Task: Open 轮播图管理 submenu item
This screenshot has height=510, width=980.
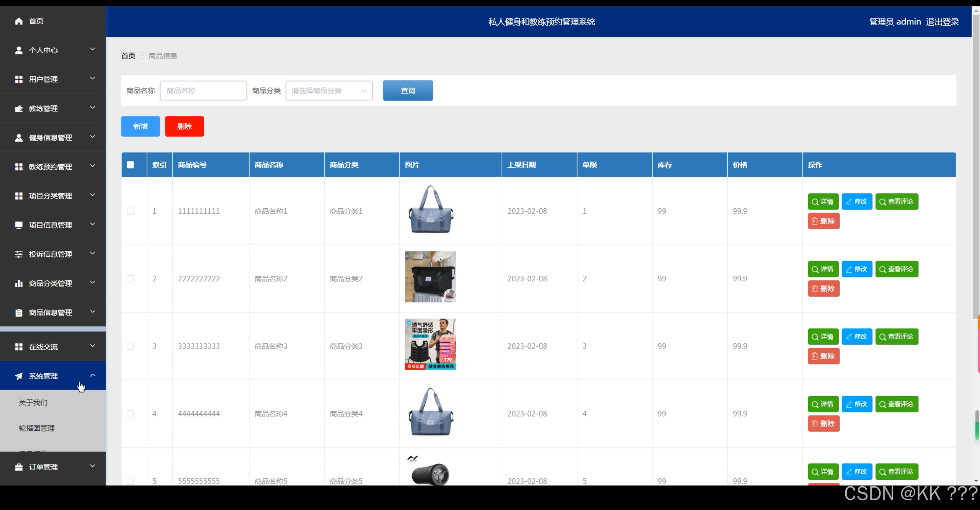Action: 37,428
